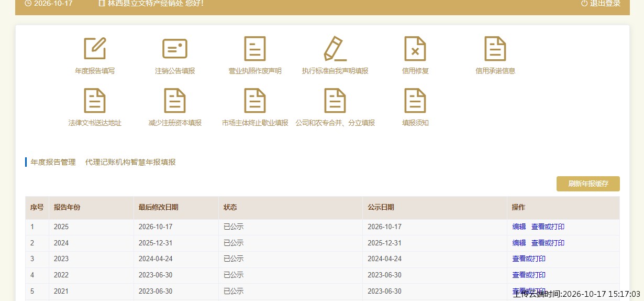This screenshot has height=301, width=644.
Task: Click the 2025-12-31 publication date cell
Action: pyautogui.click(x=435, y=243)
